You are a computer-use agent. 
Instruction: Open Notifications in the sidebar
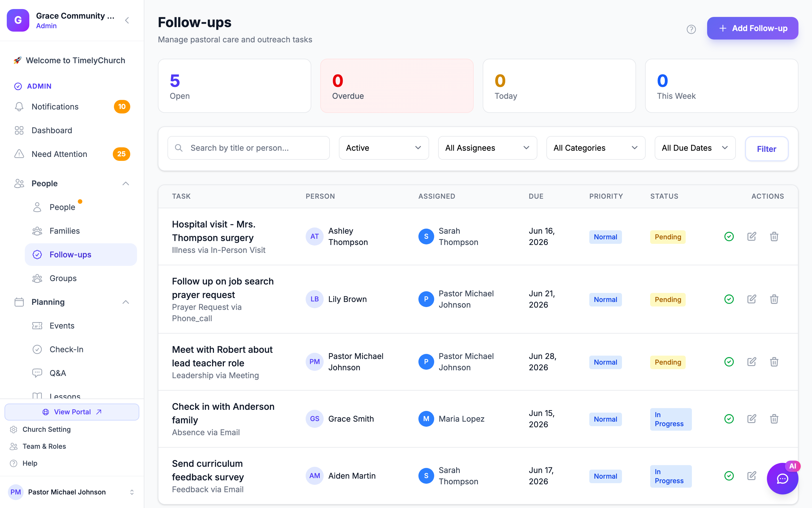click(72, 106)
